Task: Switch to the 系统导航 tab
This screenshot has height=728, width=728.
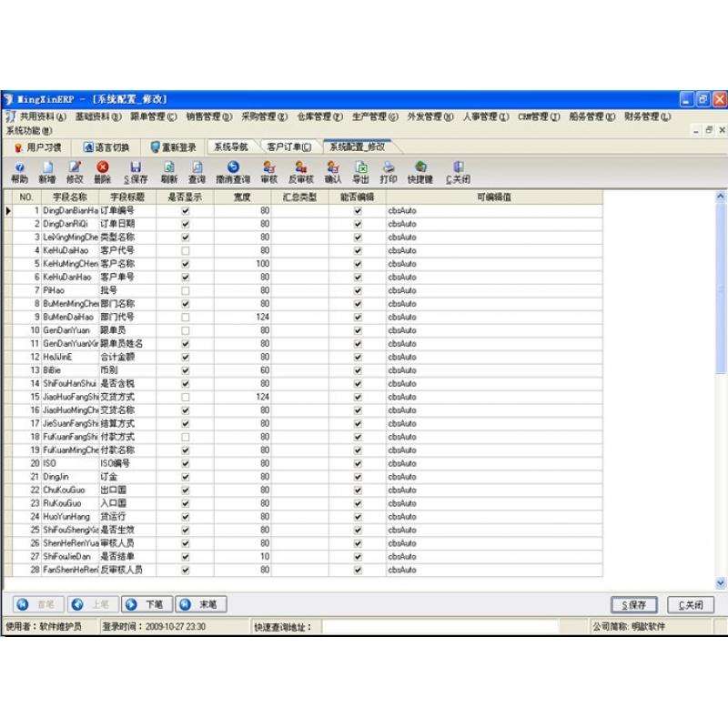Action: (x=231, y=147)
